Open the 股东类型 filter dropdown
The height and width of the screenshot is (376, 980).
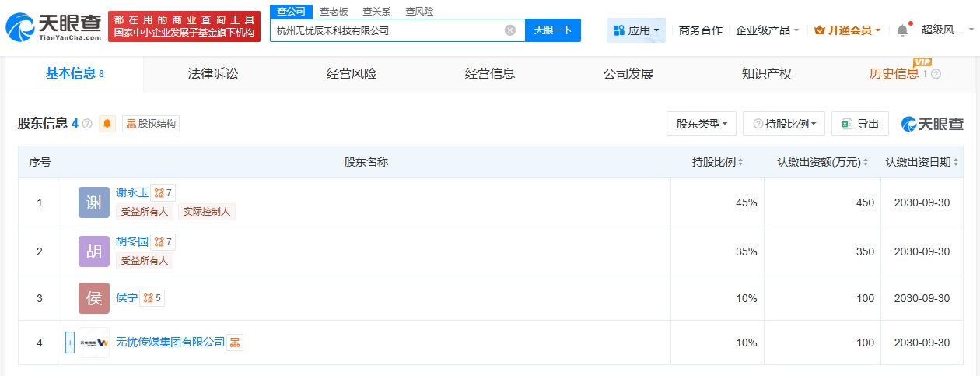tap(701, 124)
